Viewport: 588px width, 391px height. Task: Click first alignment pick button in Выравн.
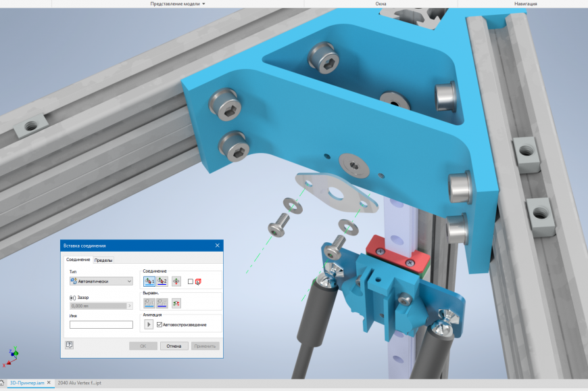(x=149, y=303)
